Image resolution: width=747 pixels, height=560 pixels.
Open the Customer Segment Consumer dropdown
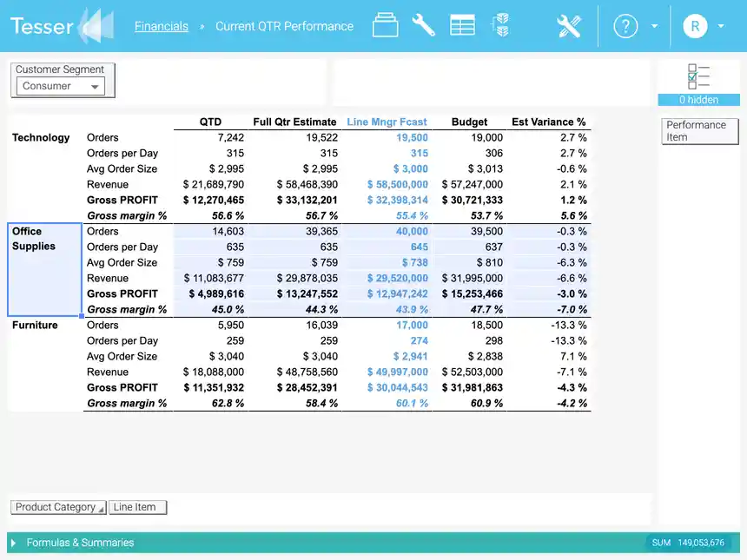(x=61, y=86)
